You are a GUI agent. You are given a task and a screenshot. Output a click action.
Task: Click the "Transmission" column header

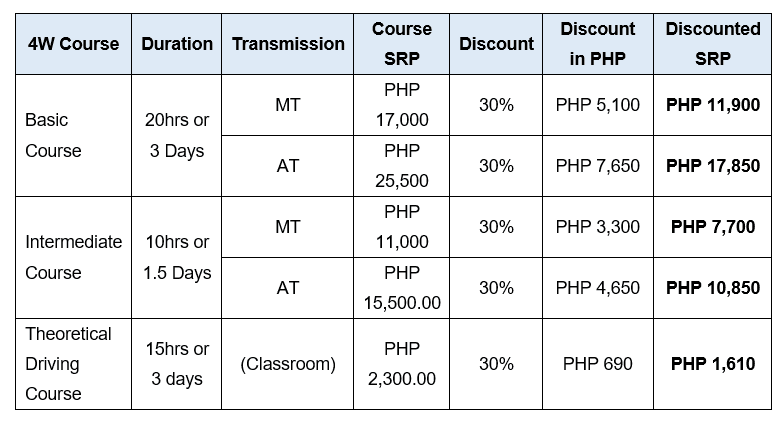tap(288, 44)
